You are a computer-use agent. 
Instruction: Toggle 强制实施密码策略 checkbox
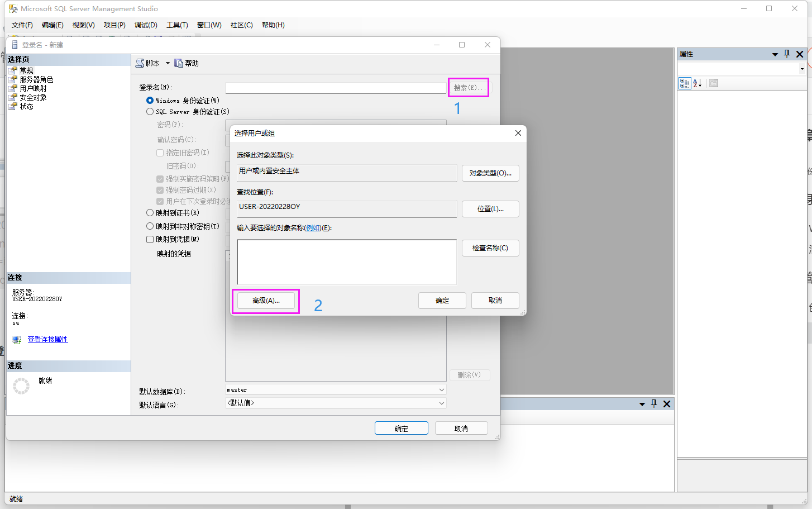pos(160,179)
